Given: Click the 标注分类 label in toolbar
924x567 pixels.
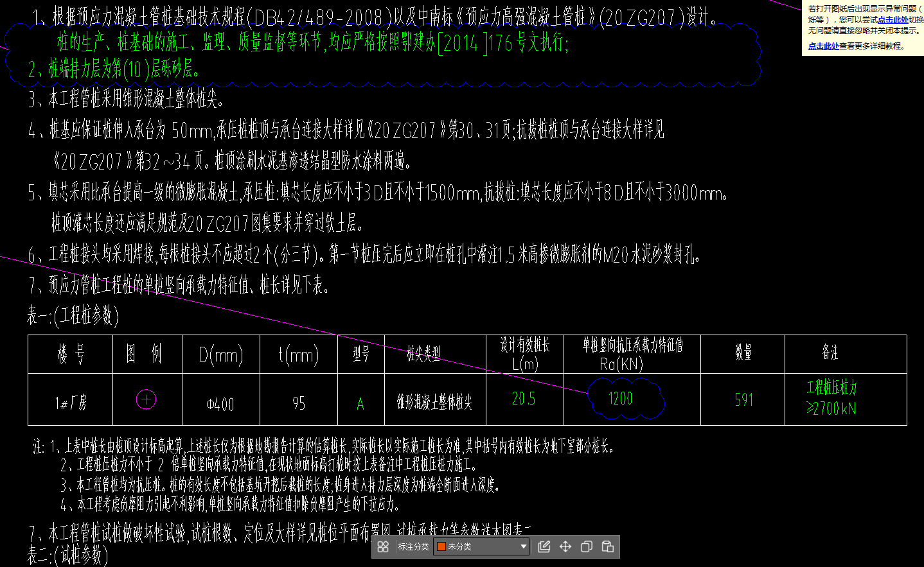Looking at the screenshot, I should pyautogui.click(x=413, y=546).
